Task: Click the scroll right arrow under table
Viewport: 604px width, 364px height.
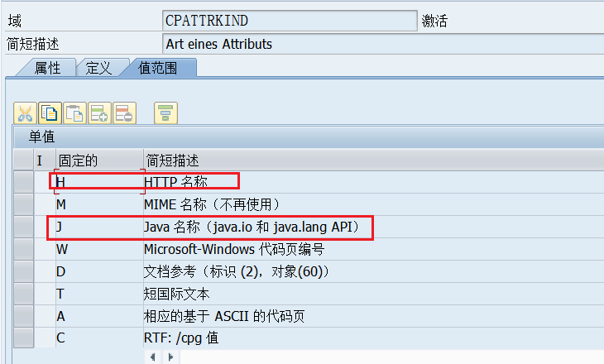Action: click(170, 357)
